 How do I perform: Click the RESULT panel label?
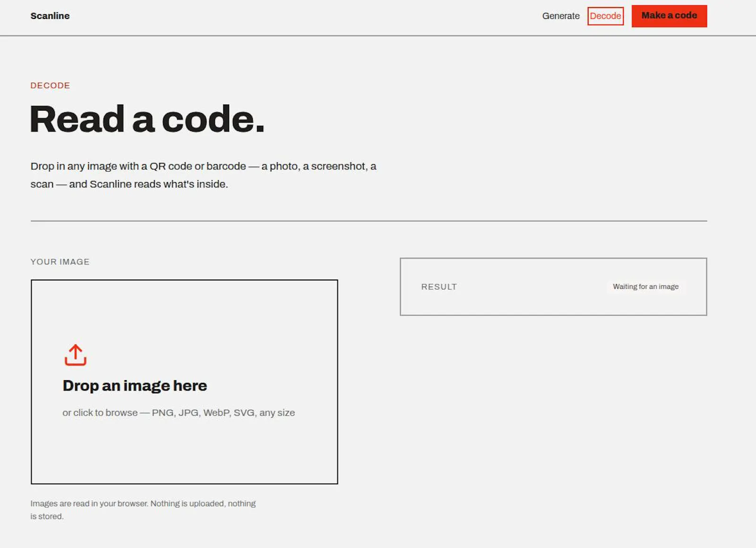click(439, 287)
